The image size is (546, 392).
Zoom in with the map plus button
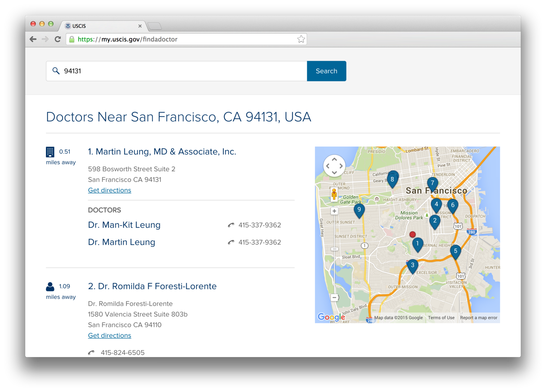click(334, 211)
